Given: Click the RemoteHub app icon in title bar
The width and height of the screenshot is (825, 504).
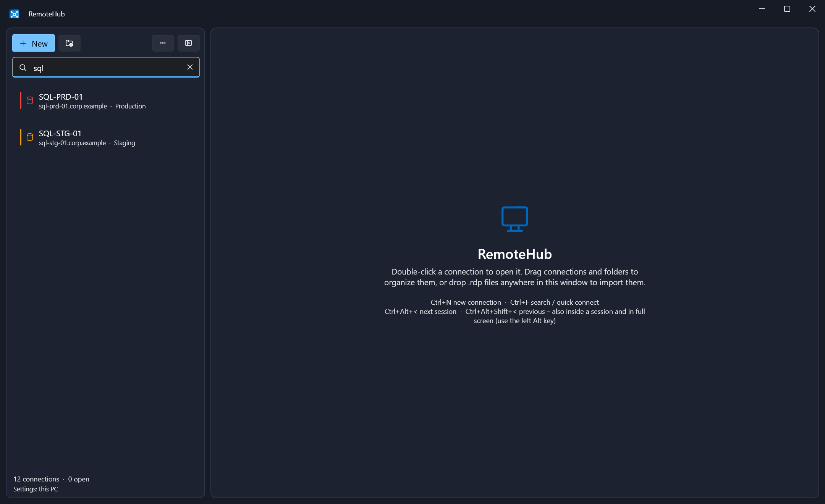Looking at the screenshot, I should [x=15, y=14].
